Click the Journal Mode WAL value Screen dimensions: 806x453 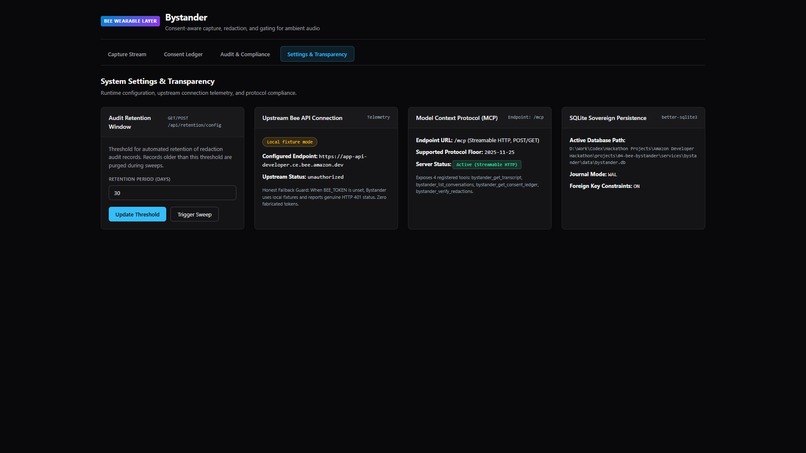(x=612, y=175)
